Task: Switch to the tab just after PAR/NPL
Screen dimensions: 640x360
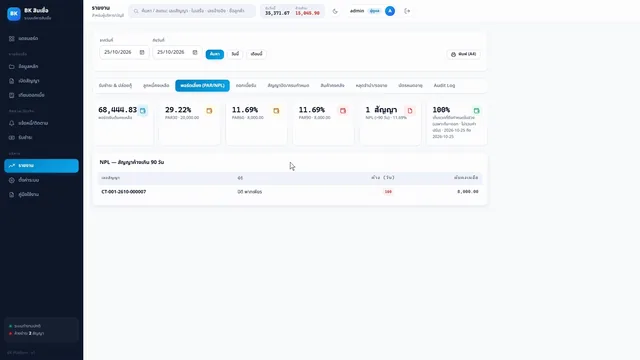Action: (246, 86)
